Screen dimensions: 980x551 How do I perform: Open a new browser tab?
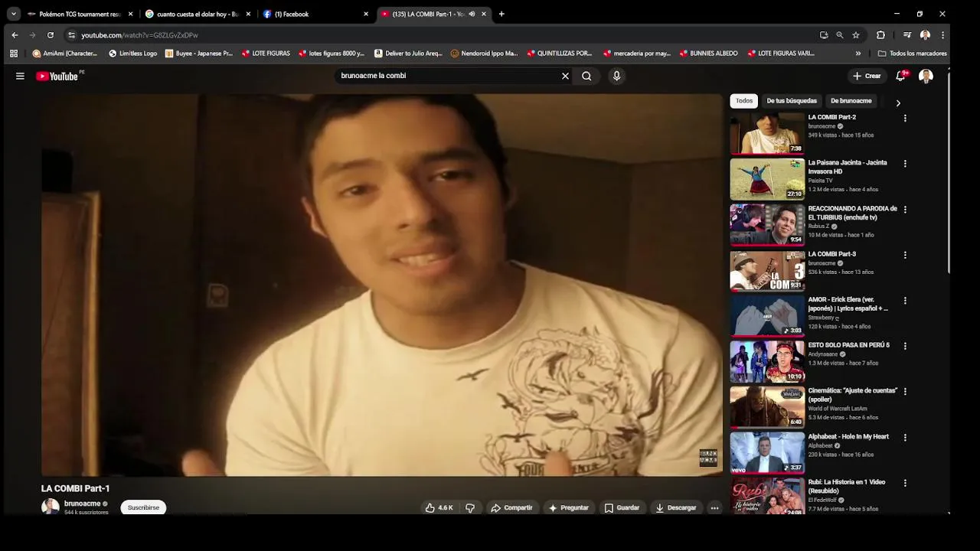click(x=501, y=14)
